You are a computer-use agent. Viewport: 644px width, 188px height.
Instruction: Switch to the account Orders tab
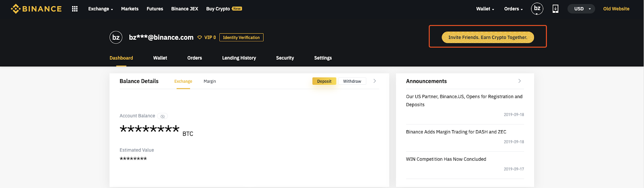pos(195,58)
